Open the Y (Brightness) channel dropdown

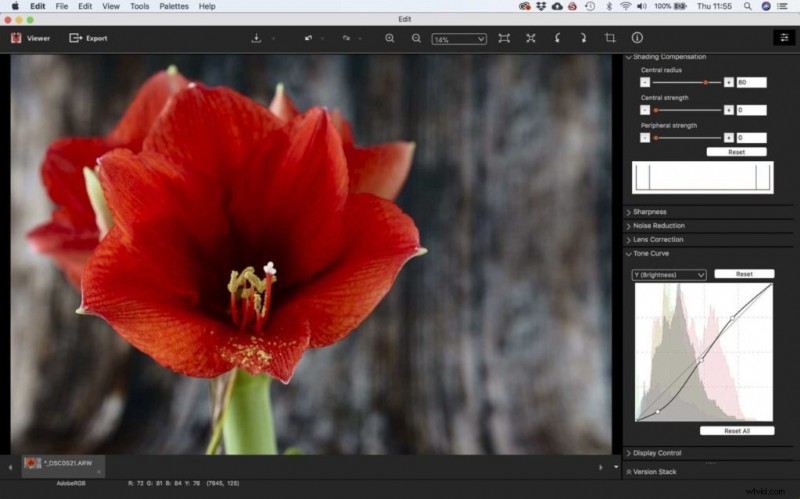click(x=669, y=275)
